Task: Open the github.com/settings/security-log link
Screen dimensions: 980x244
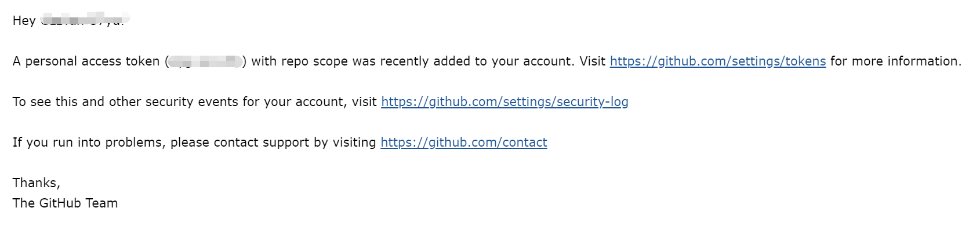Action: pos(504,102)
